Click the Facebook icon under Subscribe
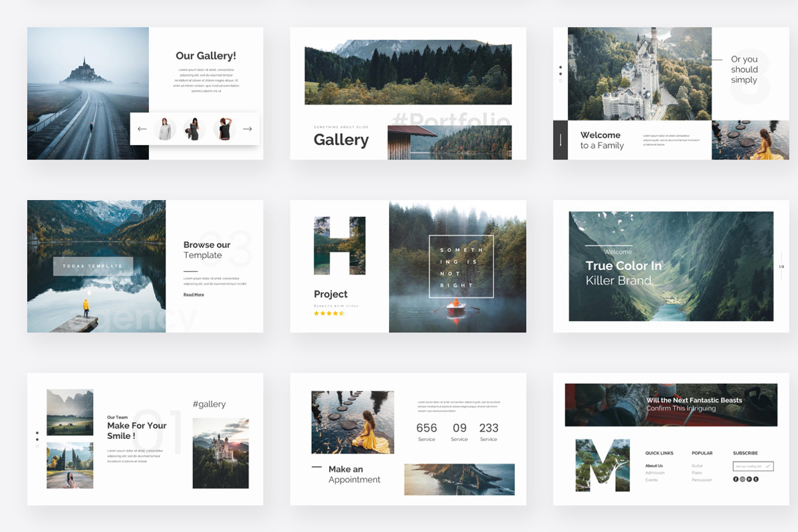The height and width of the screenshot is (532, 798). [735, 479]
